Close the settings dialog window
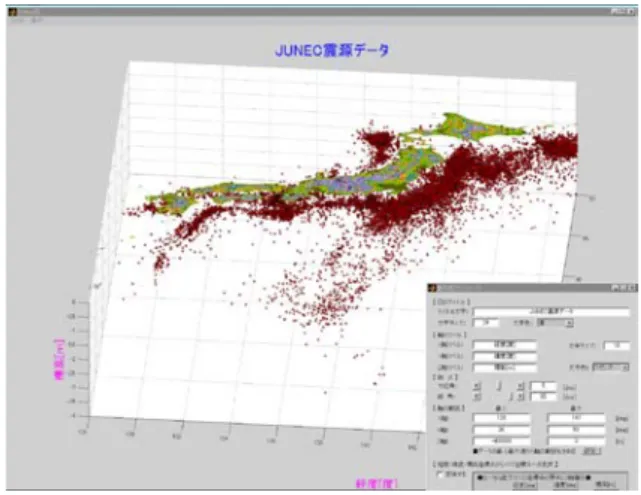The image size is (641, 495). 632,288
